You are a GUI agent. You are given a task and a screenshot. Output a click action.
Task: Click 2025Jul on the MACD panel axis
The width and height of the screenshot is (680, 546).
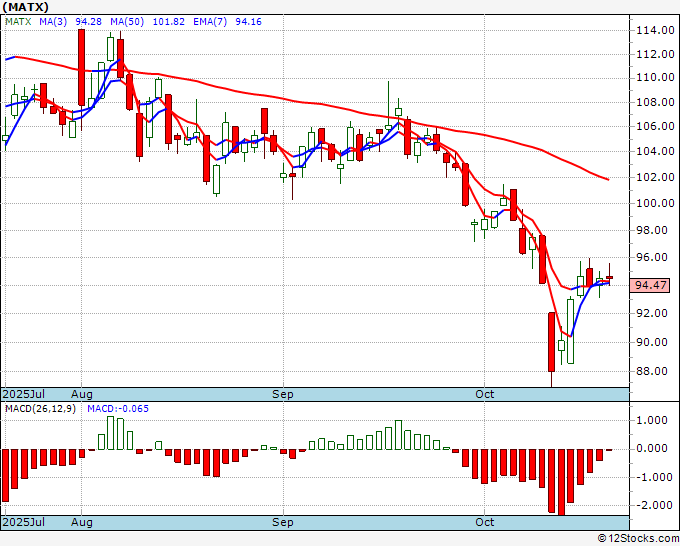[24, 522]
